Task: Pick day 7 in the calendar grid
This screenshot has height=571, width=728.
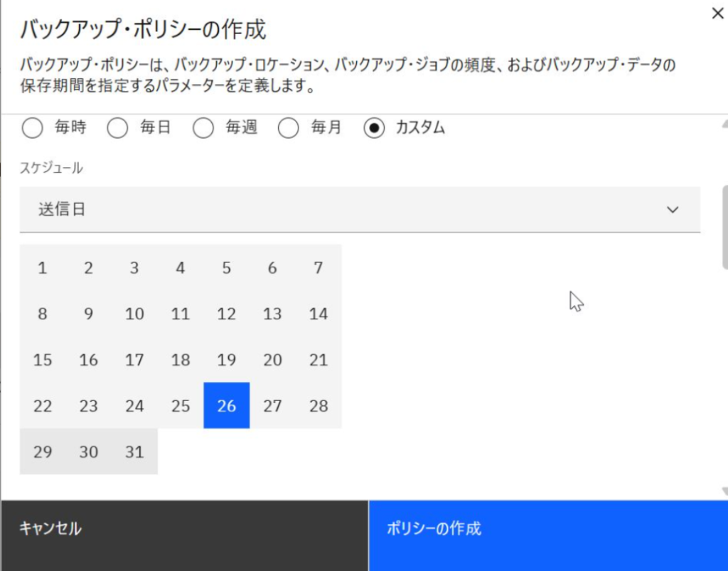Action: pos(318,267)
